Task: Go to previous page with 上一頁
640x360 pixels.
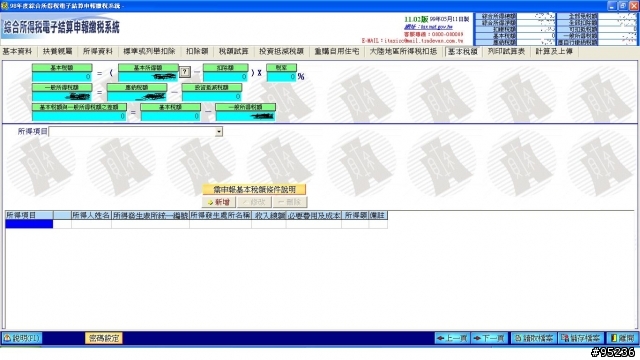Action: 452,338
